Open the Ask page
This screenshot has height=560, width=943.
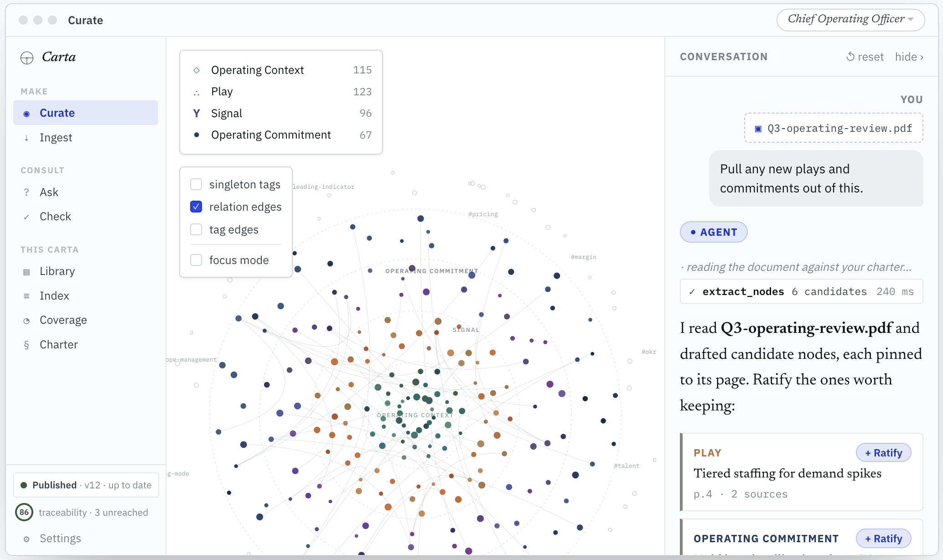point(86,192)
